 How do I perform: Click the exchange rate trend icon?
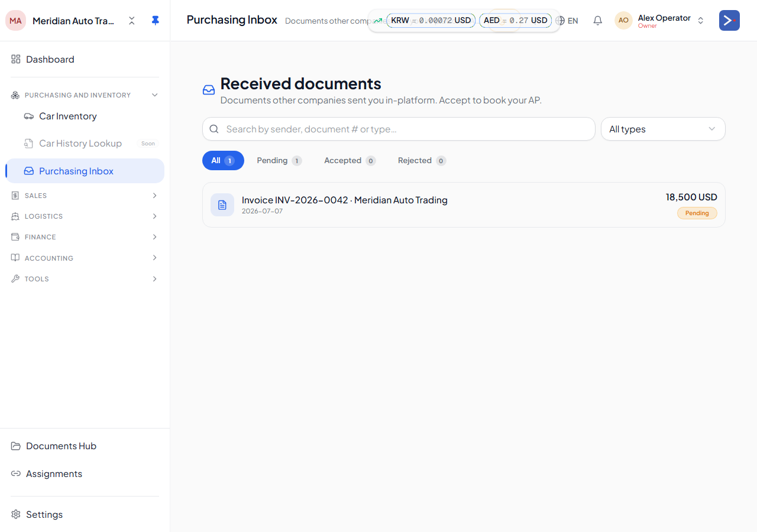coord(378,21)
